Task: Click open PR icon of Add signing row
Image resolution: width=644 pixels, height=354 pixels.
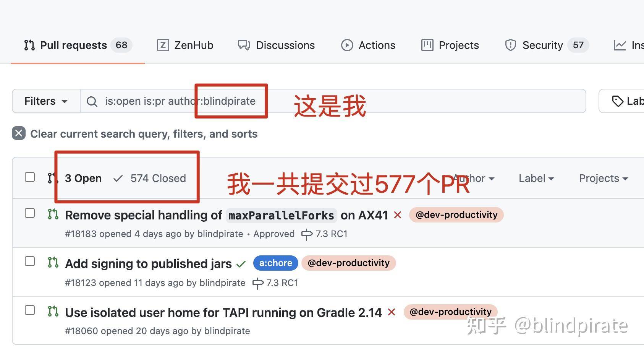Action: [x=53, y=262]
